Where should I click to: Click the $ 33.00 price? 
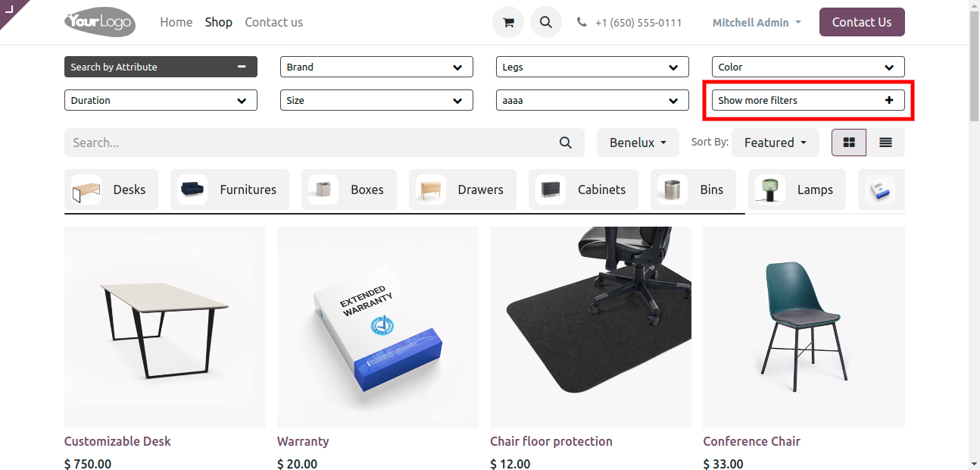click(723, 463)
